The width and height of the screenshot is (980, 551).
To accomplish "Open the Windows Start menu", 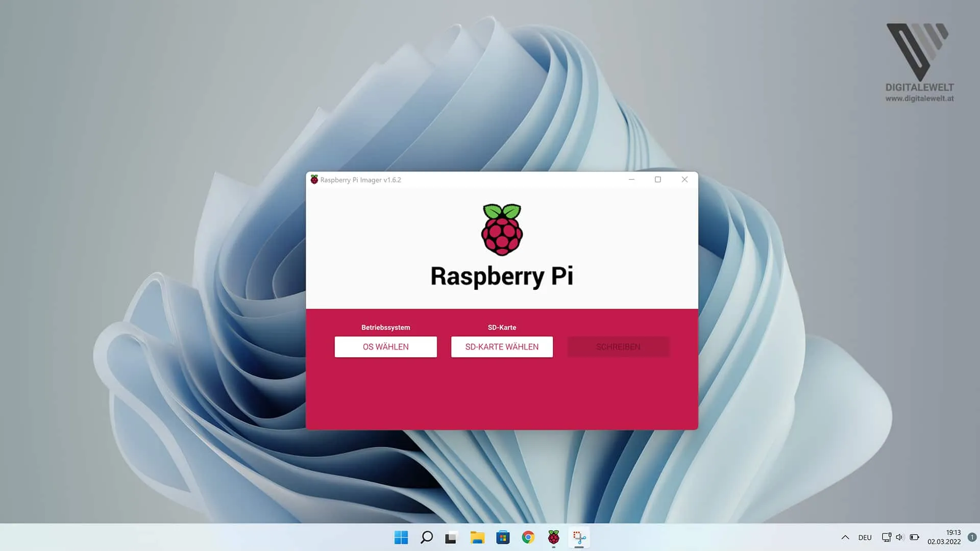I will pos(401,537).
